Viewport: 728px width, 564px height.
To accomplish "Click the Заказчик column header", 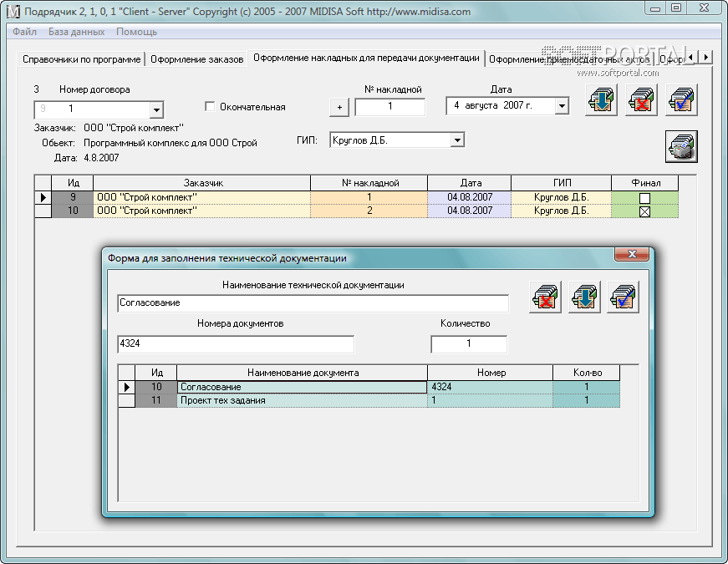I will pyautogui.click(x=202, y=183).
